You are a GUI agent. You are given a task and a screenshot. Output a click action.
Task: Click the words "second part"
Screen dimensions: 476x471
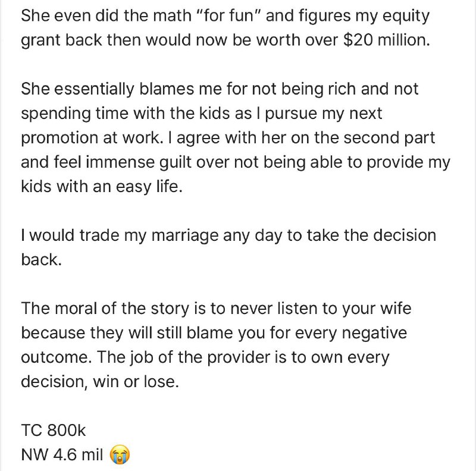(389, 138)
